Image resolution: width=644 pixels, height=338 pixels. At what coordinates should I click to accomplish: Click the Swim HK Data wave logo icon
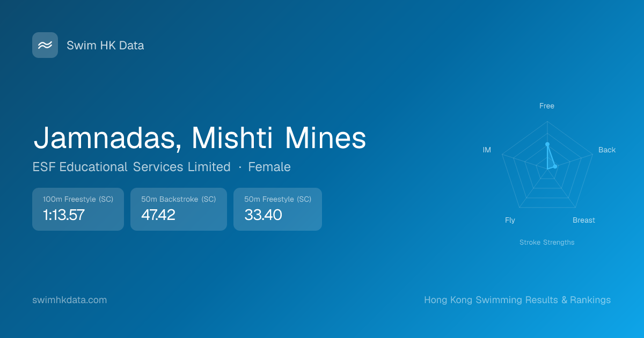[x=45, y=45]
